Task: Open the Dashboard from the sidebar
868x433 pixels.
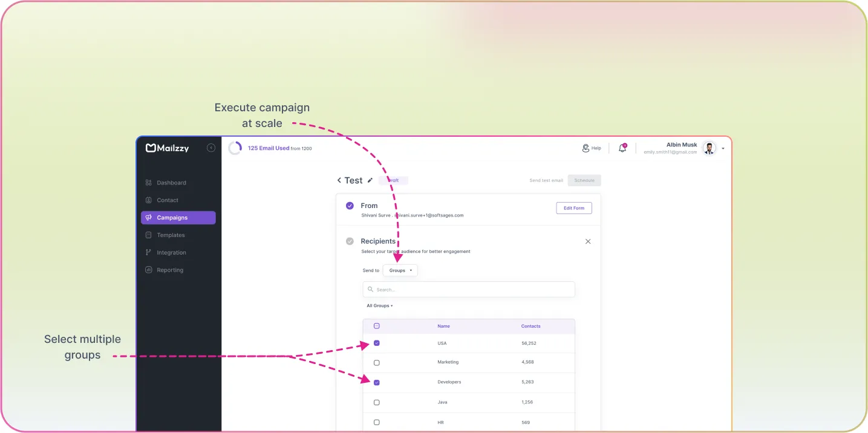Action: pyautogui.click(x=171, y=182)
